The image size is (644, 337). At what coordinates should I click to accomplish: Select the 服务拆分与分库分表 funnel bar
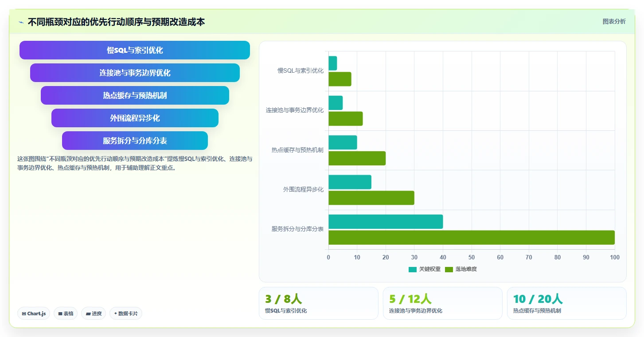point(135,141)
